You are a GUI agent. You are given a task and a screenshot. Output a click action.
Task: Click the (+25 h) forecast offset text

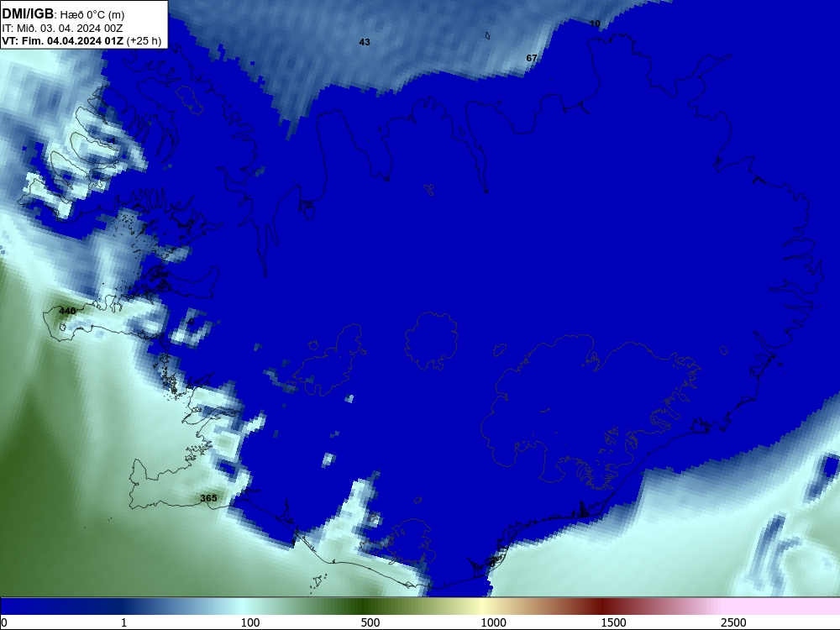point(144,41)
